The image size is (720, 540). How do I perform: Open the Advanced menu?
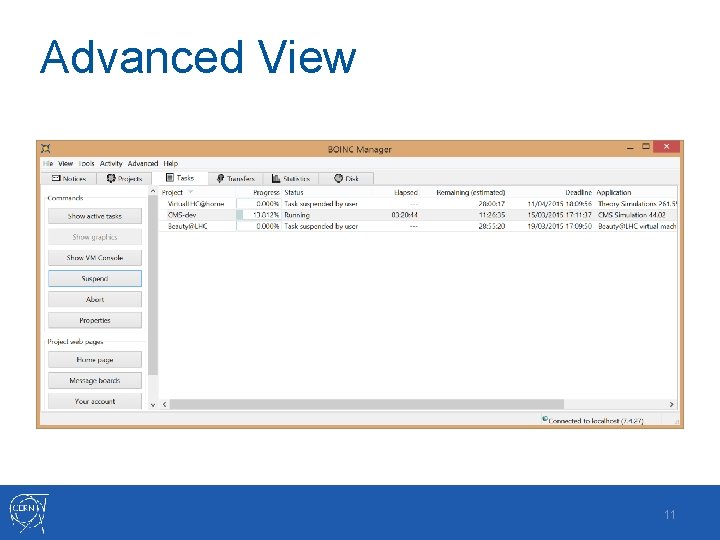click(x=143, y=163)
